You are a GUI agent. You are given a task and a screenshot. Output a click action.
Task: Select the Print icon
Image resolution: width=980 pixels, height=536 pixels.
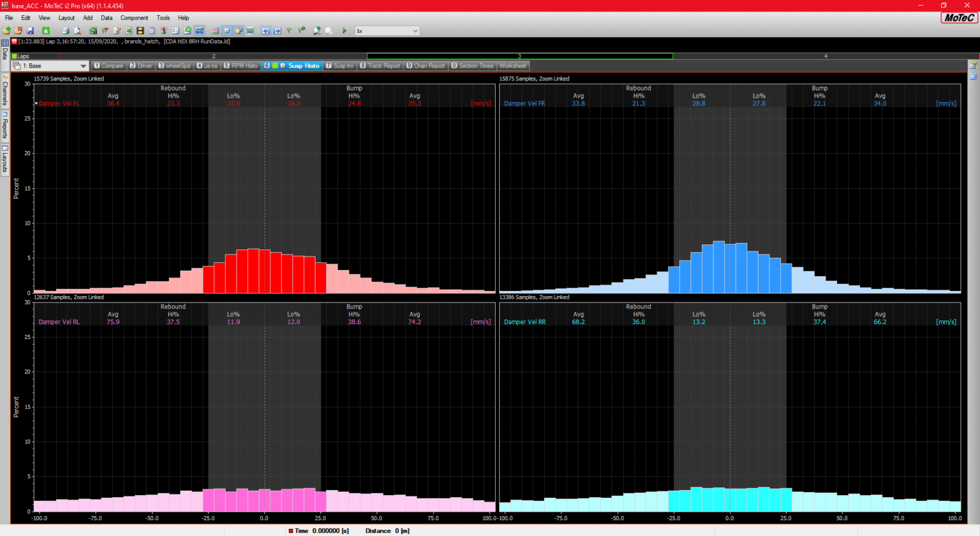(x=65, y=30)
